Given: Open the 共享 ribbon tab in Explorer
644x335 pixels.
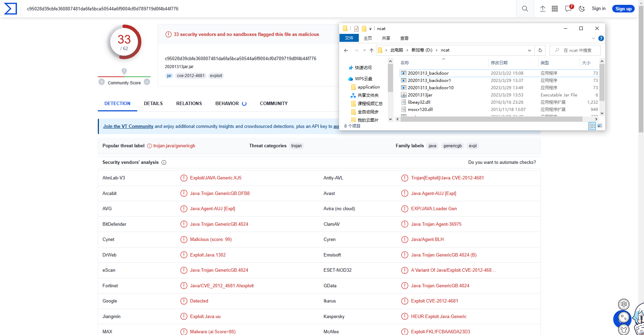Looking at the screenshot, I should [386, 38].
